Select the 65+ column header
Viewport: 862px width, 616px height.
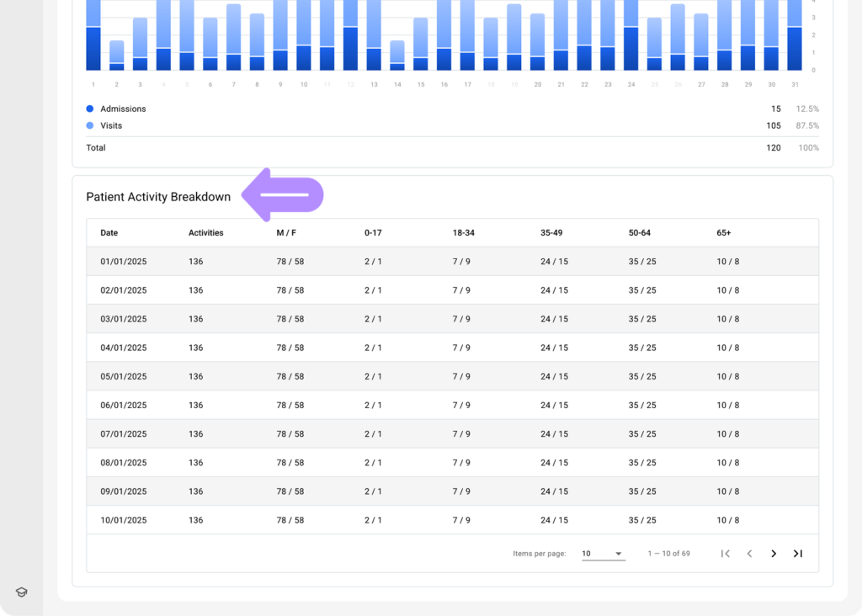(x=725, y=232)
